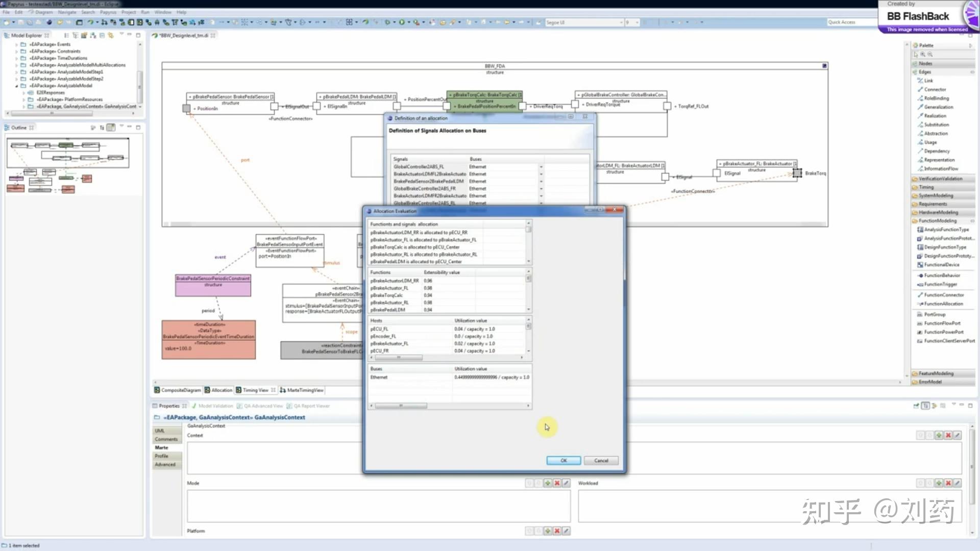Switch to the Timing View tab
Viewport: 980px width, 551px height.
click(255, 390)
